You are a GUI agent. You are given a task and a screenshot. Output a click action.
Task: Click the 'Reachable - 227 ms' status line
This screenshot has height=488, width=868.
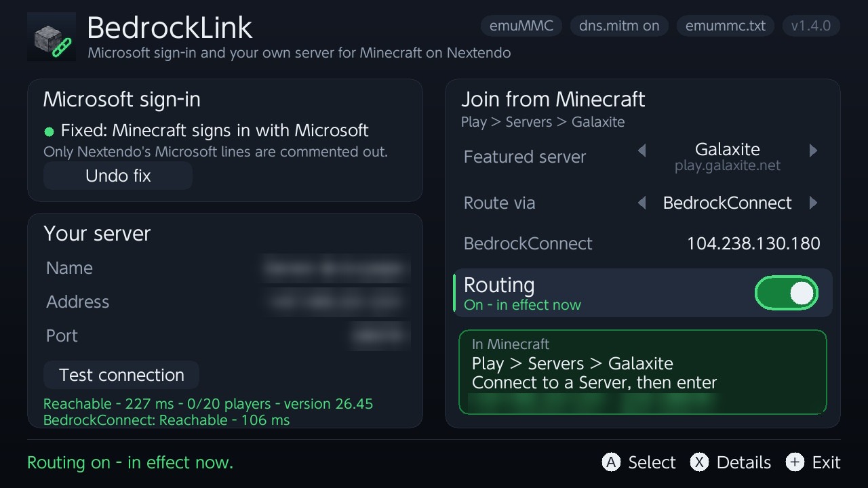(208, 404)
